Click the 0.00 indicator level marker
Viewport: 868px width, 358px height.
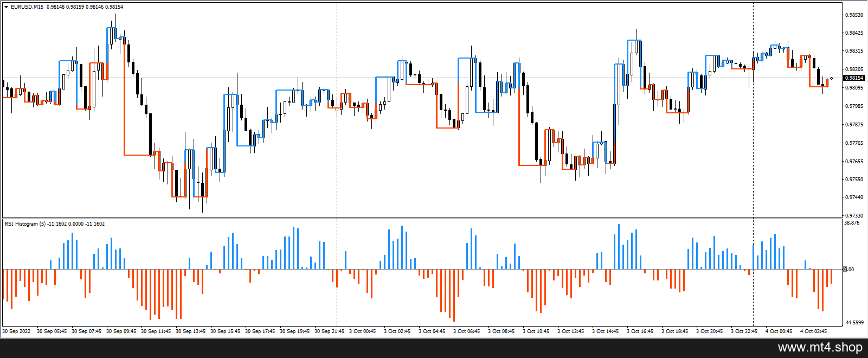tap(849, 270)
